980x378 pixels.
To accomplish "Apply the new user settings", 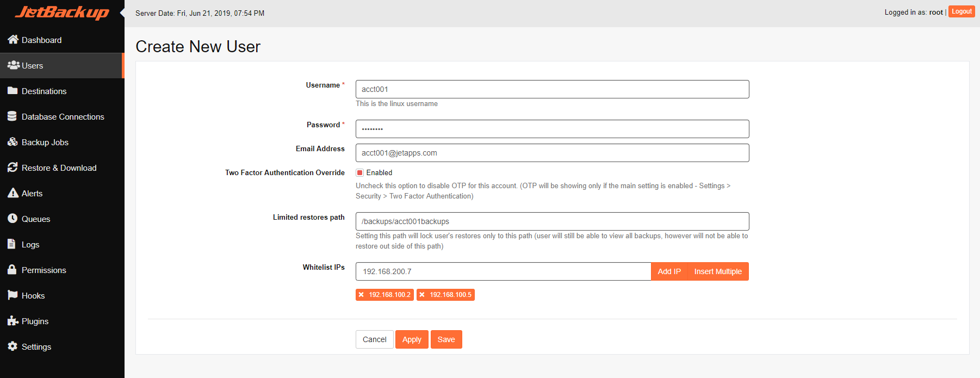I will click(412, 339).
